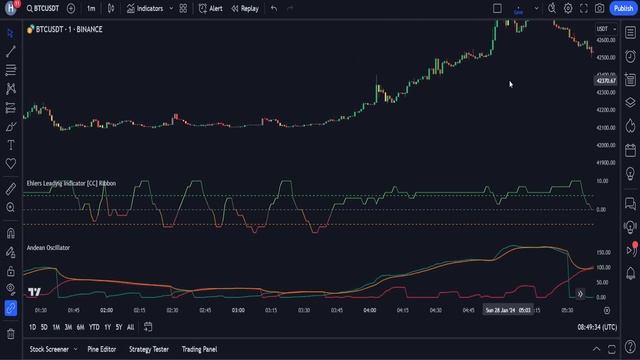Screen dimensions: 640x360
Task: Select the Text annotation tool
Action: click(x=11, y=145)
